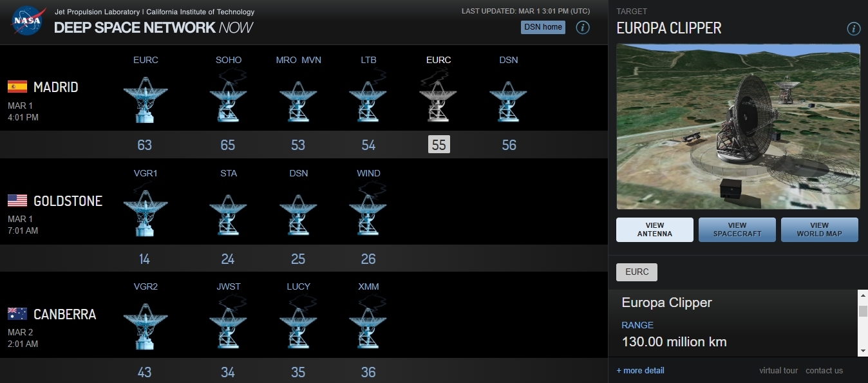This screenshot has width=868, height=383.
Task: Click antenna number 43
Action: [x=144, y=372]
